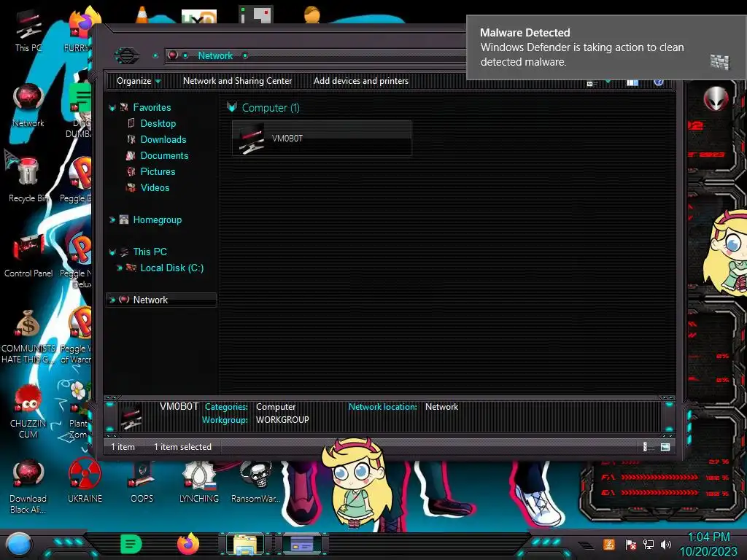Collapse the Favorites tree node

pos(112,108)
